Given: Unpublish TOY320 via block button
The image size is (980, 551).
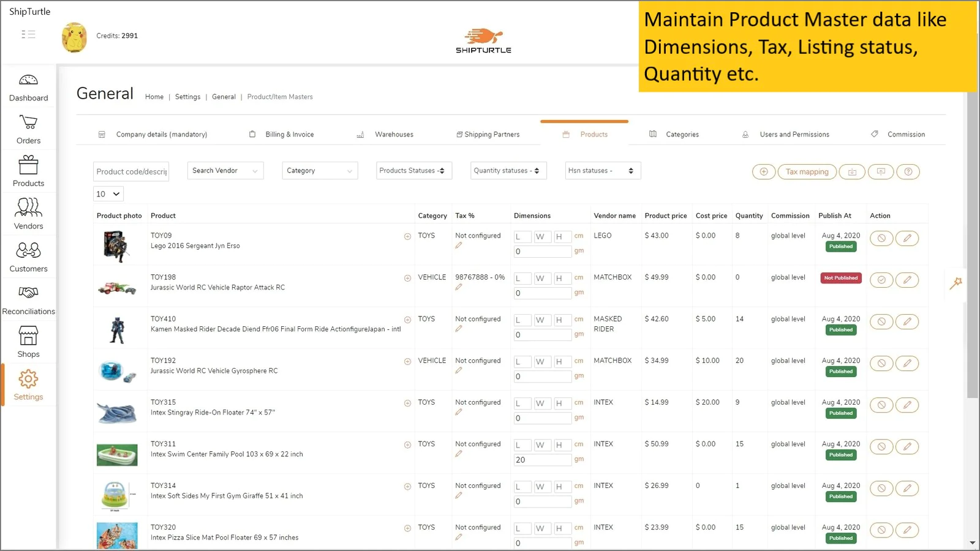Looking at the screenshot, I should point(881,530).
